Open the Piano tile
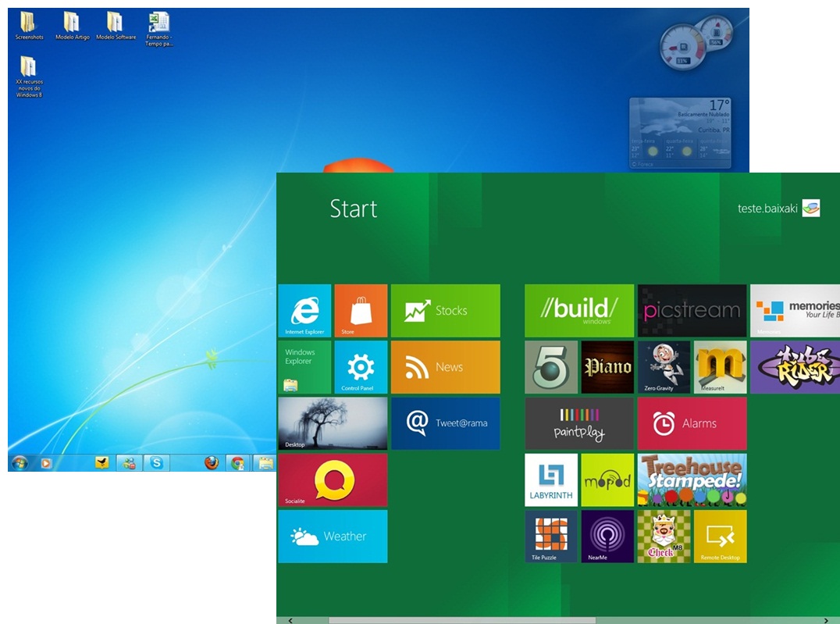The image size is (840, 624). tap(607, 367)
